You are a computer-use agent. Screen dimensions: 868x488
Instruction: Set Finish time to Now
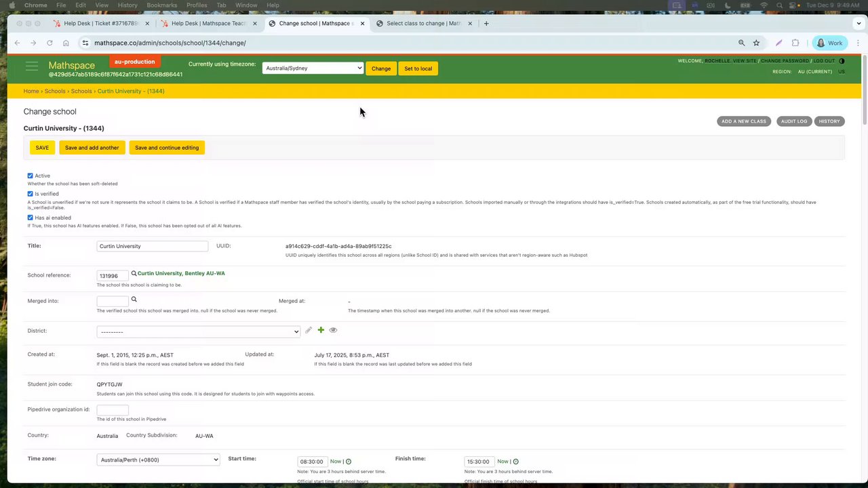[x=502, y=462]
